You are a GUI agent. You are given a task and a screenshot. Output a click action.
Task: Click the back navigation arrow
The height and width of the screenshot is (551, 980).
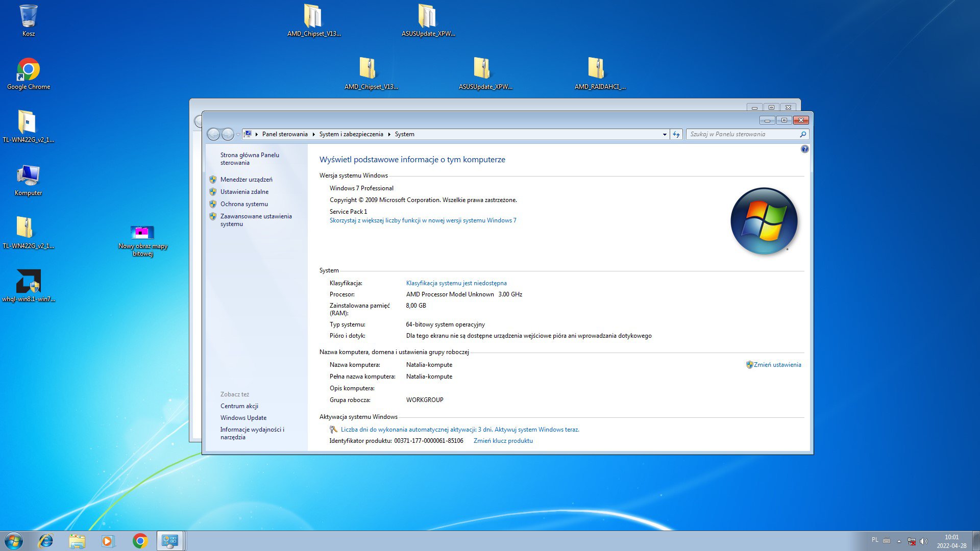point(213,134)
